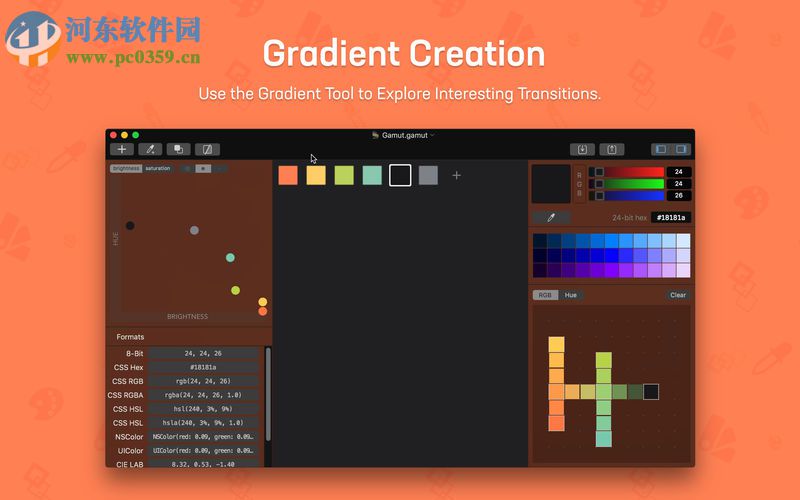
Task: Select the gray swatch in the palette row
Action: pyautogui.click(x=429, y=176)
